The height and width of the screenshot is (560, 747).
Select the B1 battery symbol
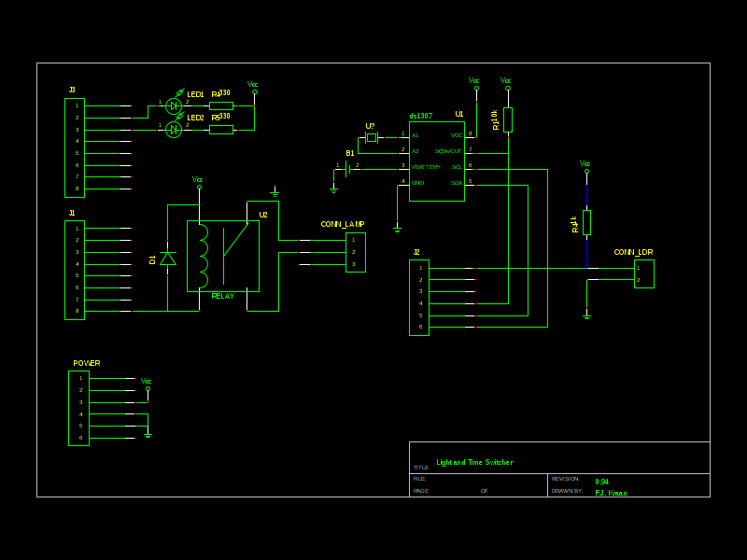tap(347, 167)
